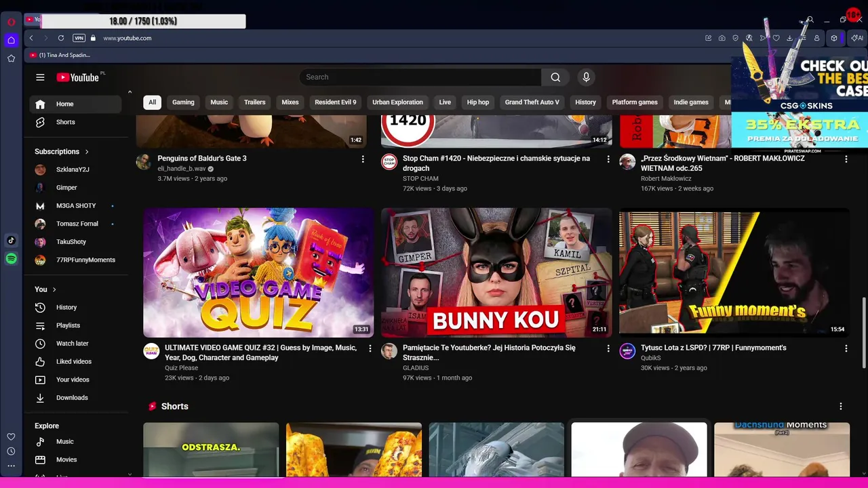Open the Opera profile account icon
The image size is (868, 488).
(x=817, y=38)
